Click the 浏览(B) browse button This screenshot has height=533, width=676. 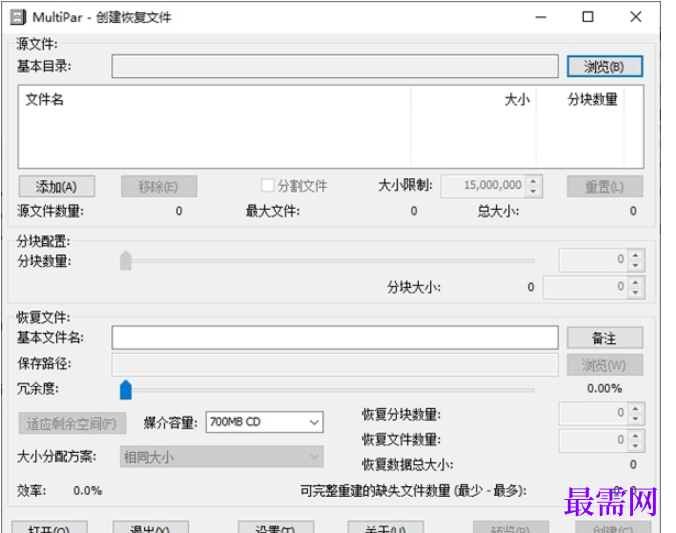[604, 66]
